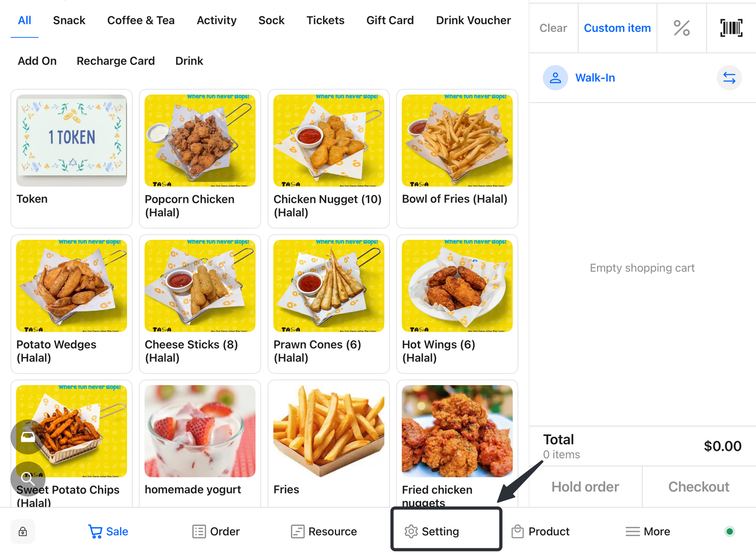The image size is (756, 556).
Task: Click the Custom item button
Action: click(617, 28)
